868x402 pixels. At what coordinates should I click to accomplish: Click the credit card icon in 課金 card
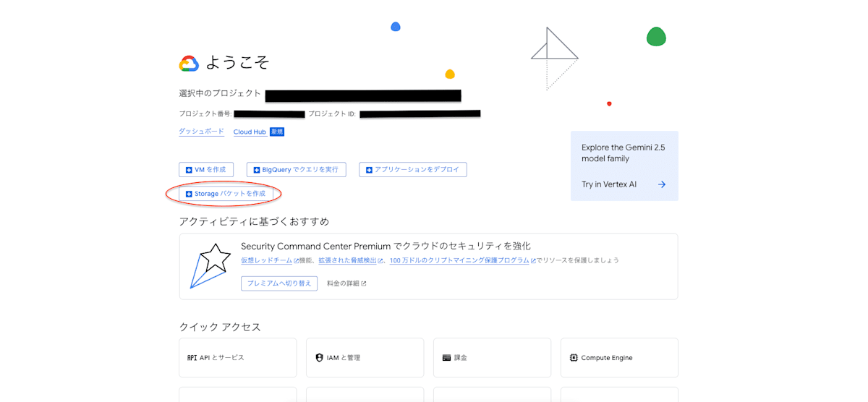pos(447,358)
